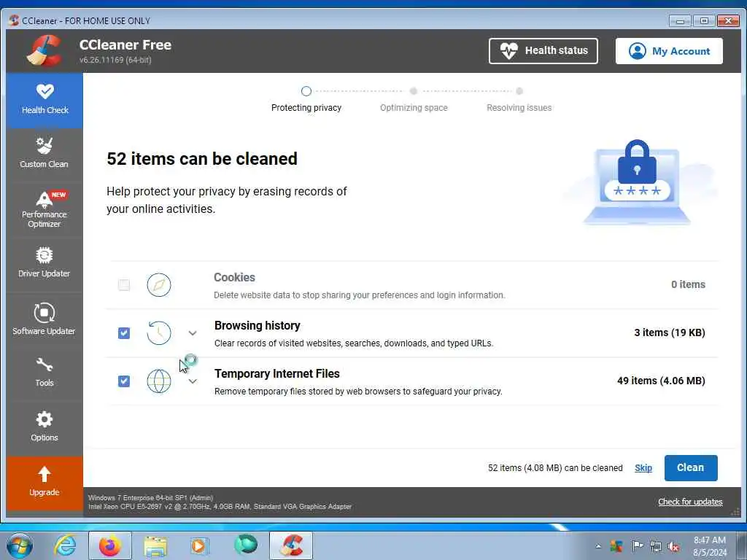Image resolution: width=747 pixels, height=560 pixels.
Task: Click the Check for updates link
Action: [690, 502]
